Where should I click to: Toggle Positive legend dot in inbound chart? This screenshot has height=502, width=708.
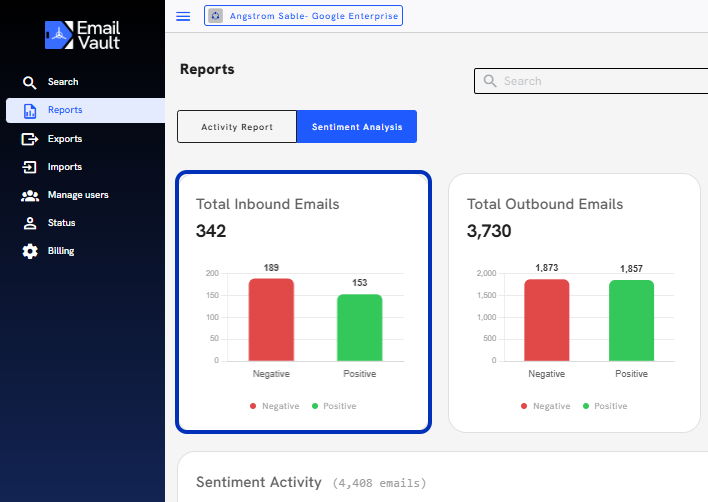coord(315,406)
